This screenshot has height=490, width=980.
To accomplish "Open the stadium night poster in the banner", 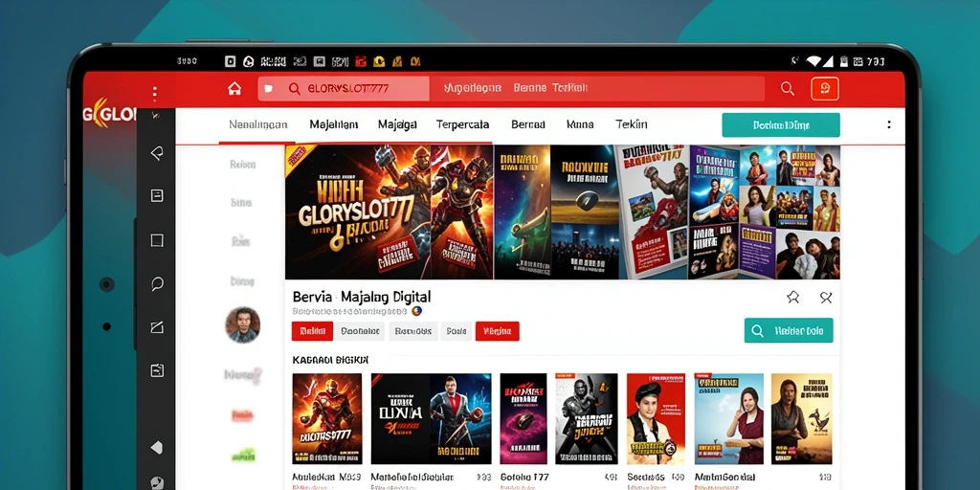I will 585,212.
